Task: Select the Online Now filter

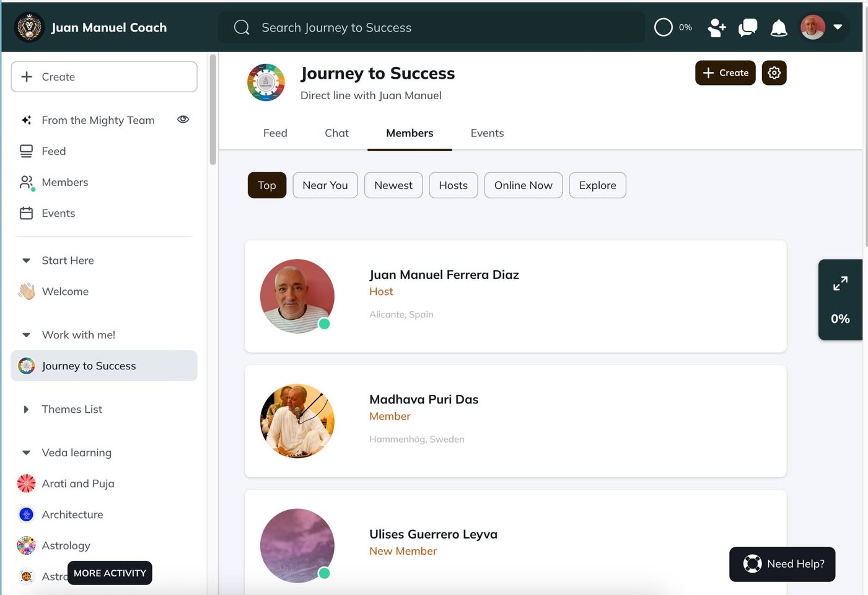Action: 523,185
